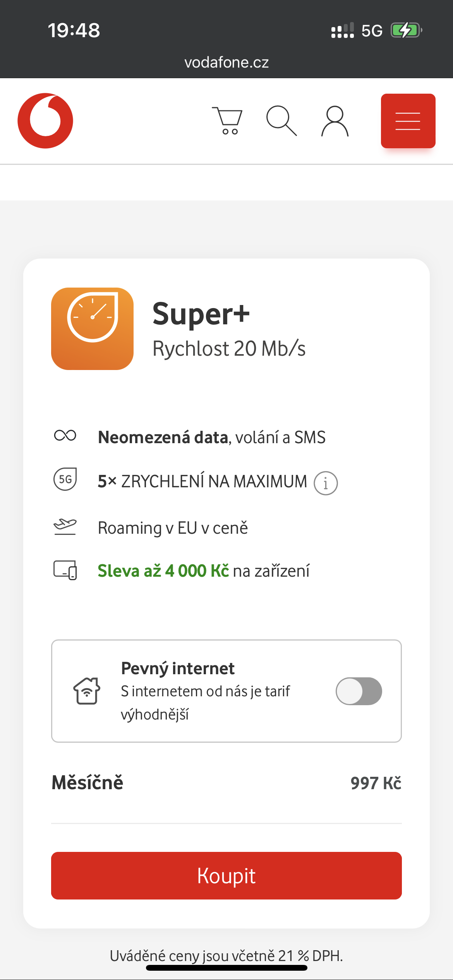Click the 5G badge icon in feature list

[65, 479]
